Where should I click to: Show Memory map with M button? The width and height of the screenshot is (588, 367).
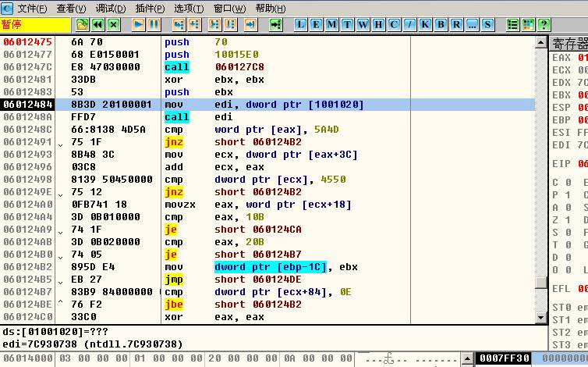332,25
